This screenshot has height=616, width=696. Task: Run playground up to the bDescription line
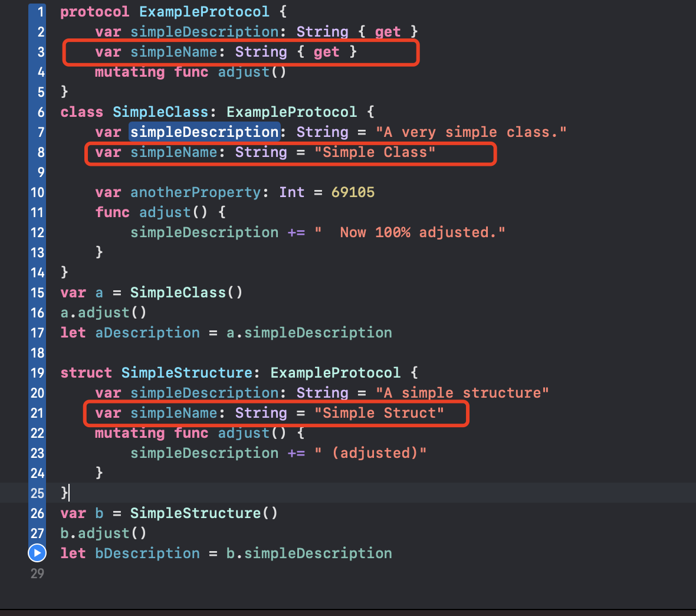37,553
